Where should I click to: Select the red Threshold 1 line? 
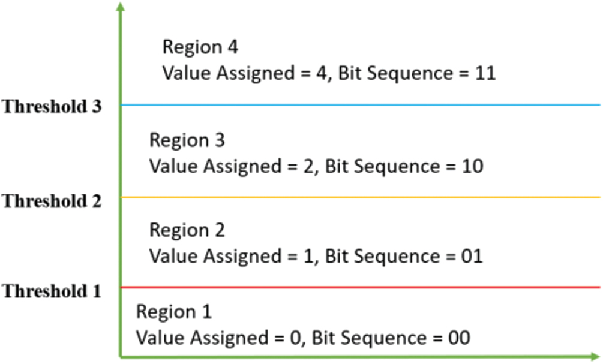[360, 288]
